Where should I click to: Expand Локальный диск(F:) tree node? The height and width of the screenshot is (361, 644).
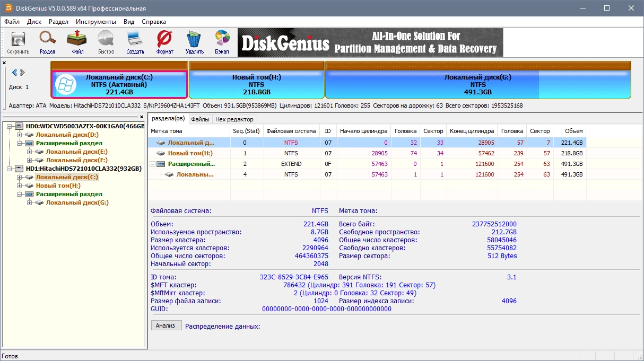[x=30, y=160]
